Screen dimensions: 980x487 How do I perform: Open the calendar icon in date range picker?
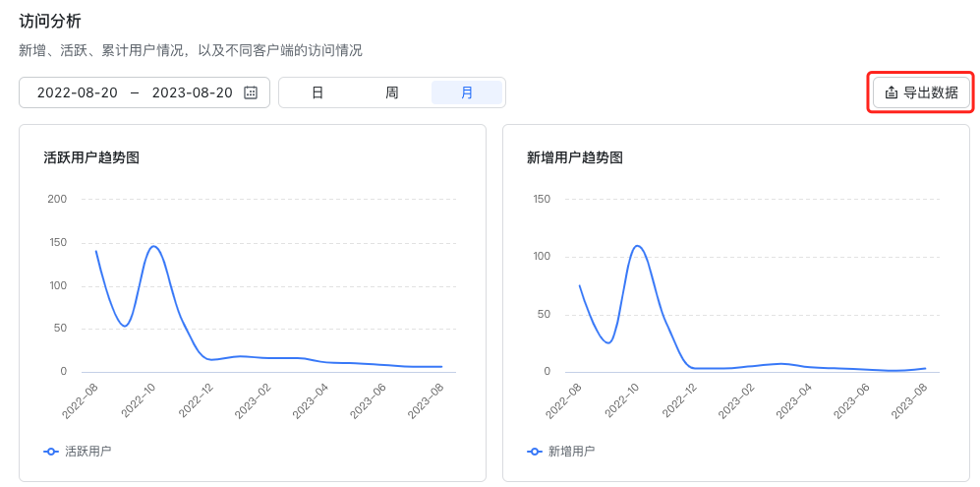251,92
